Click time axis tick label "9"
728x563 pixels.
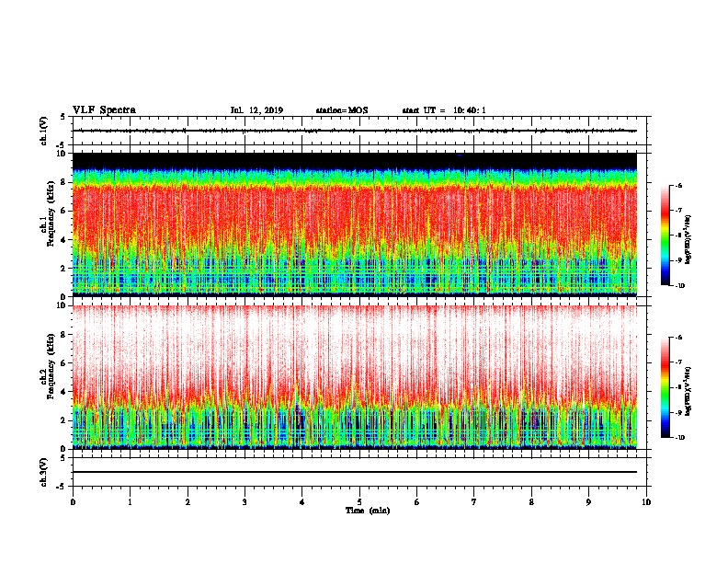point(588,502)
